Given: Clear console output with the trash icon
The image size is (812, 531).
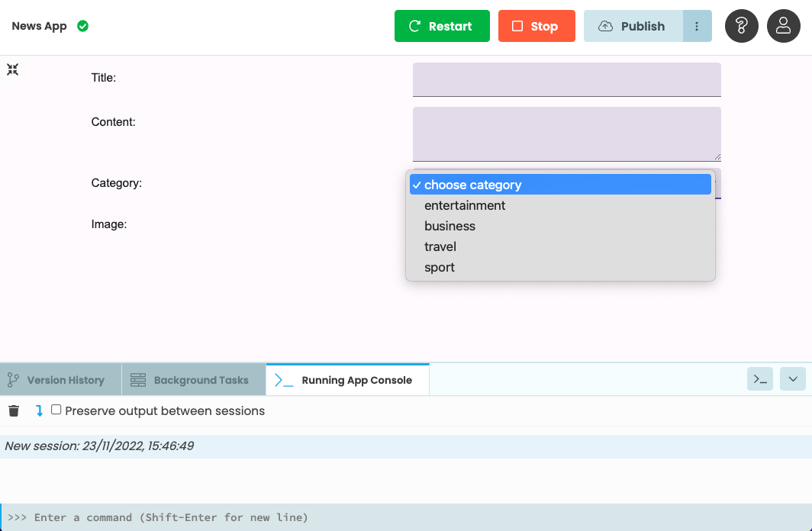Looking at the screenshot, I should coord(13,410).
